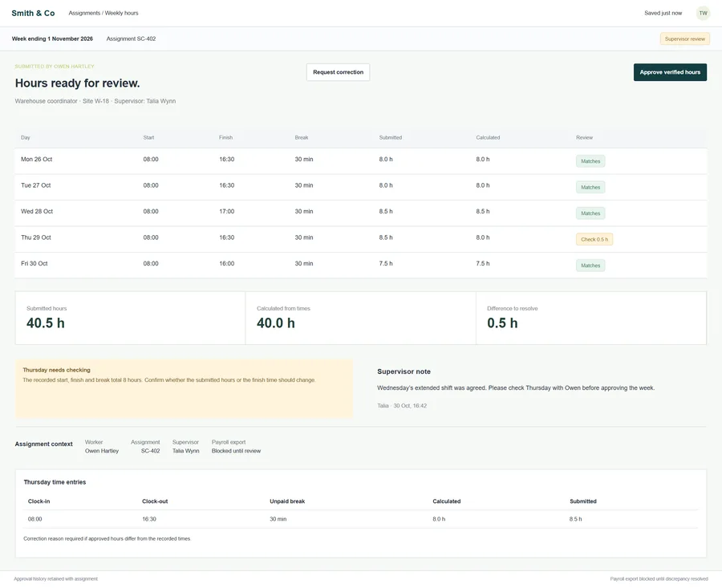
Task: Click the Supervisor review status badge
Action: [x=685, y=39]
